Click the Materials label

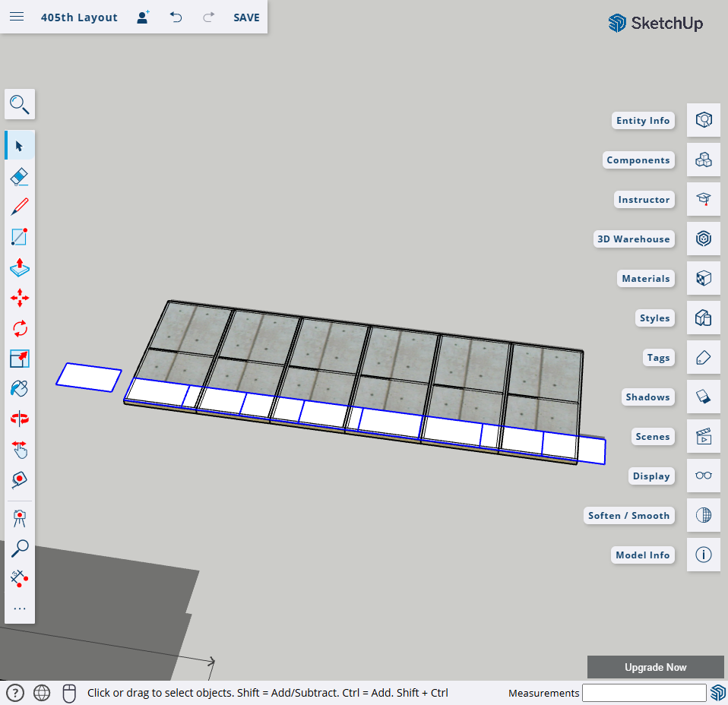point(646,279)
